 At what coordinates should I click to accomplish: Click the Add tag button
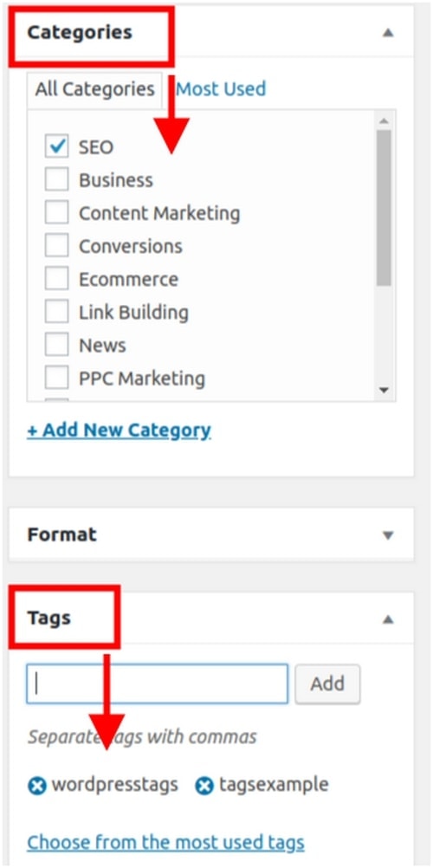[x=327, y=683]
